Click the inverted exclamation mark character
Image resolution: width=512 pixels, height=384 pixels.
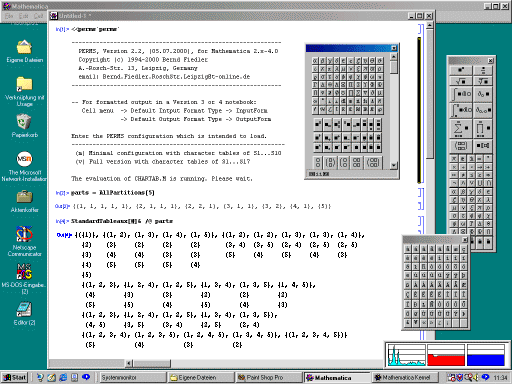click(x=447, y=323)
